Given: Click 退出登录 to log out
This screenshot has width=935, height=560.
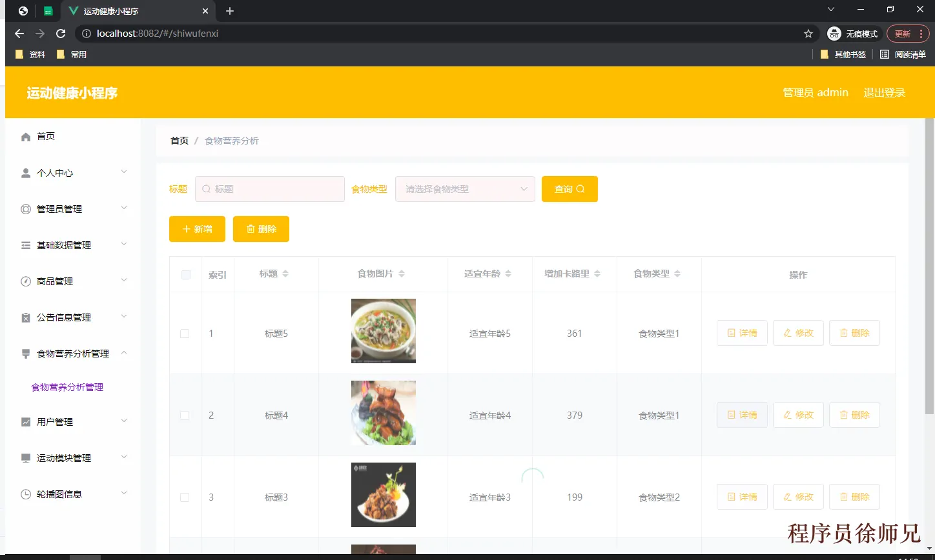Looking at the screenshot, I should pos(885,93).
